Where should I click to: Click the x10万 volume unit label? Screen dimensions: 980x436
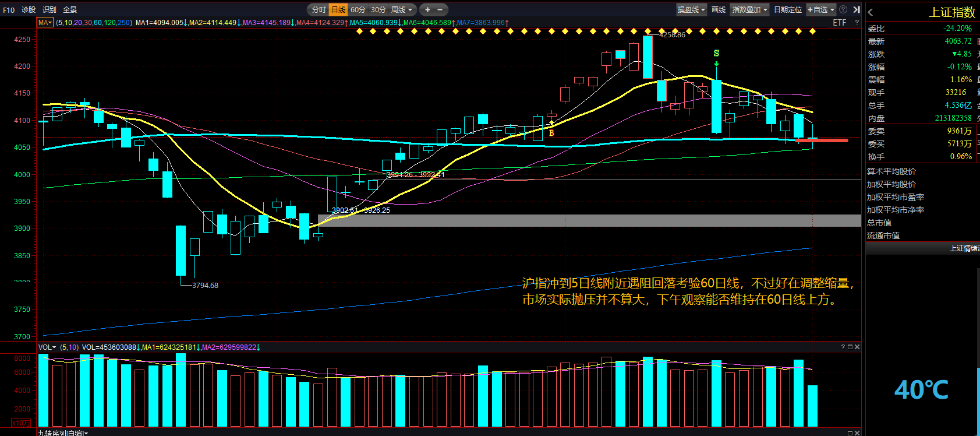point(21,423)
